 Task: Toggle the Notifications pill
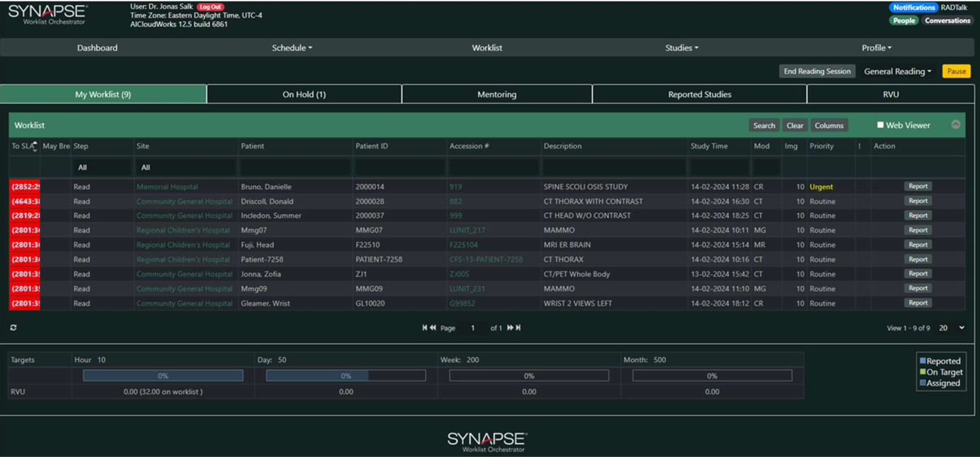pyautogui.click(x=913, y=8)
